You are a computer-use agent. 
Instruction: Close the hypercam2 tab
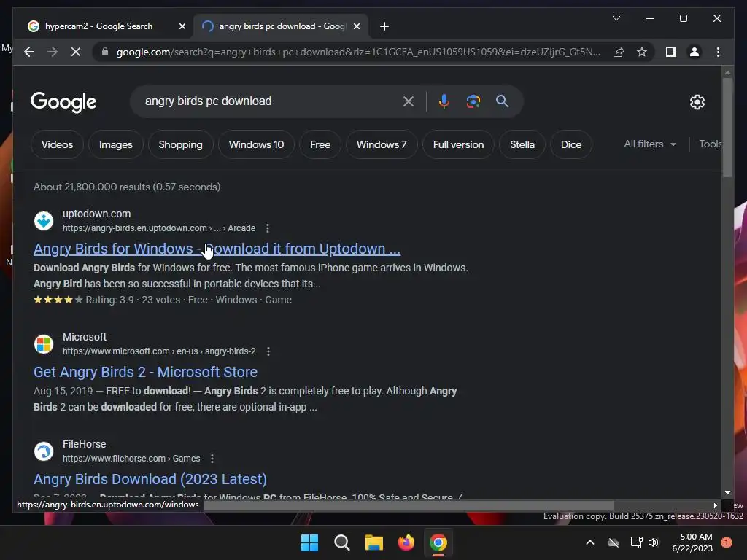click(182, 26)
